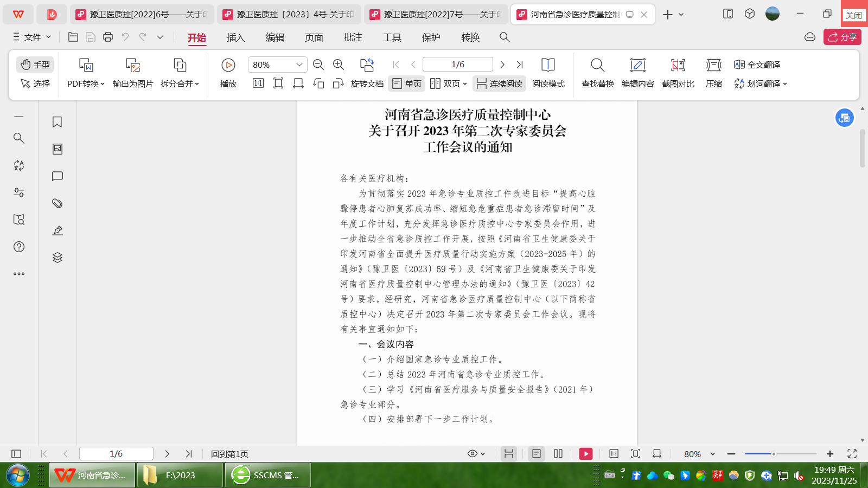The height and width of the screenshot is (488, 868).
Task: Switch to the select tool (选择)
Action: click(35, 84)
